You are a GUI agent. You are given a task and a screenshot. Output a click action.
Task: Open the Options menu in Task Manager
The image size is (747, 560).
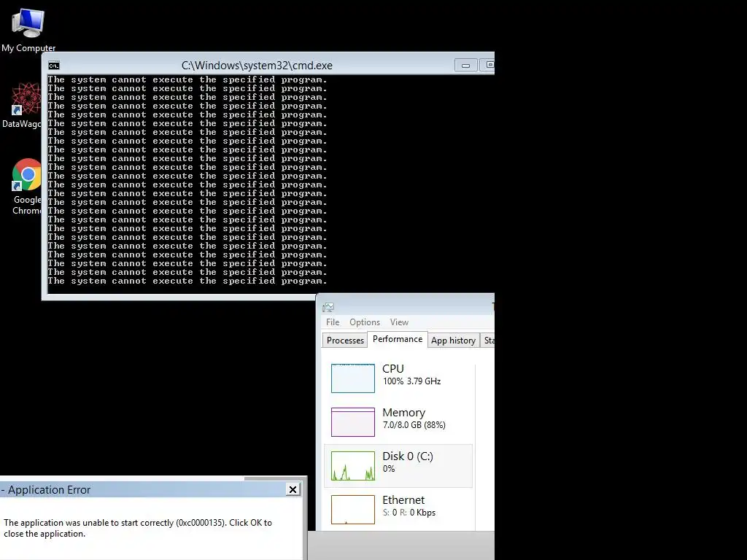point(365,322)
